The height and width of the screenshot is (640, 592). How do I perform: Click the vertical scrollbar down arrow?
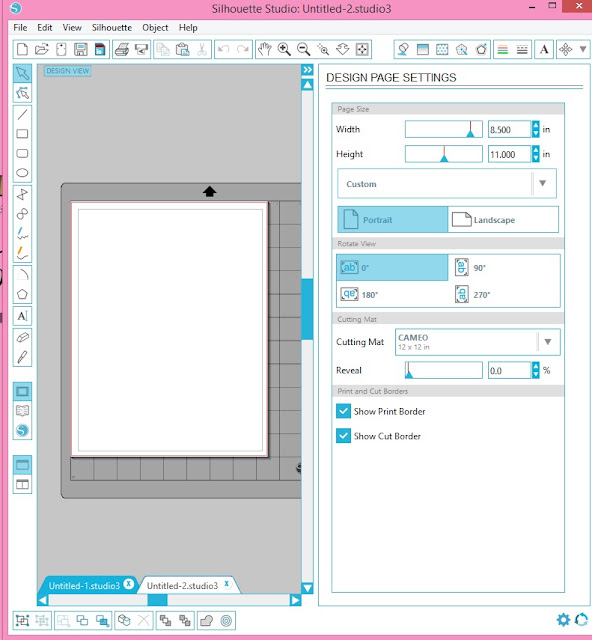[x=307, y=588]
